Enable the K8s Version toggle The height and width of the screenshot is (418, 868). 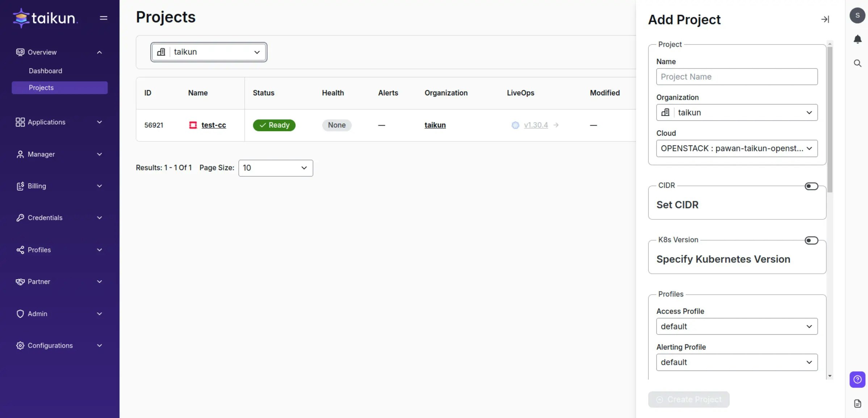(x=811, y=240)
